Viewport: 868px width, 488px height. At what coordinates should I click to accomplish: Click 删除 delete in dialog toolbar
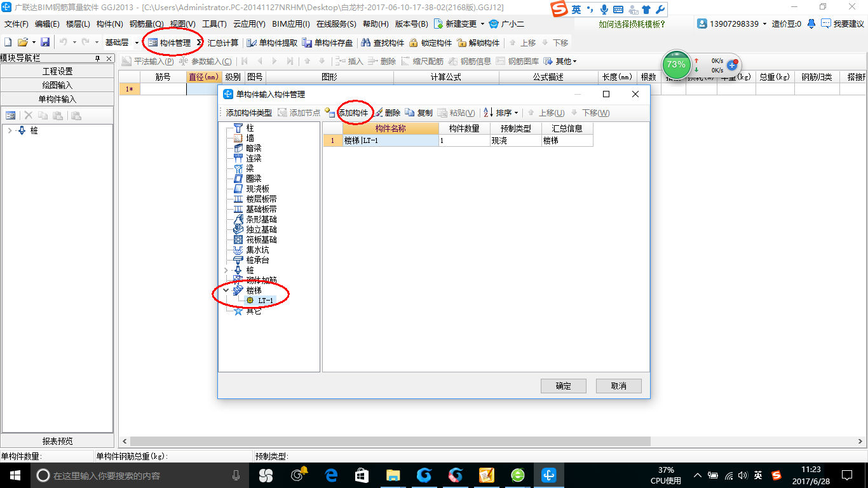[388, 112]
